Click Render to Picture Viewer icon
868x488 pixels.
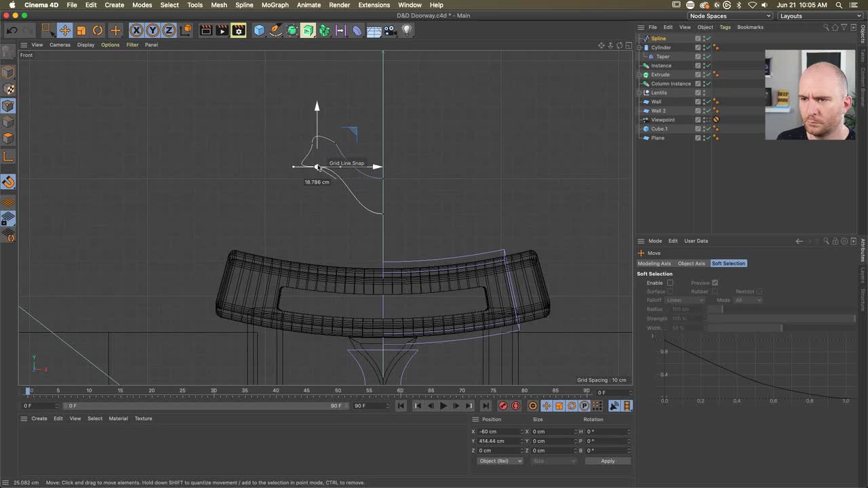[x=222, y=30]
